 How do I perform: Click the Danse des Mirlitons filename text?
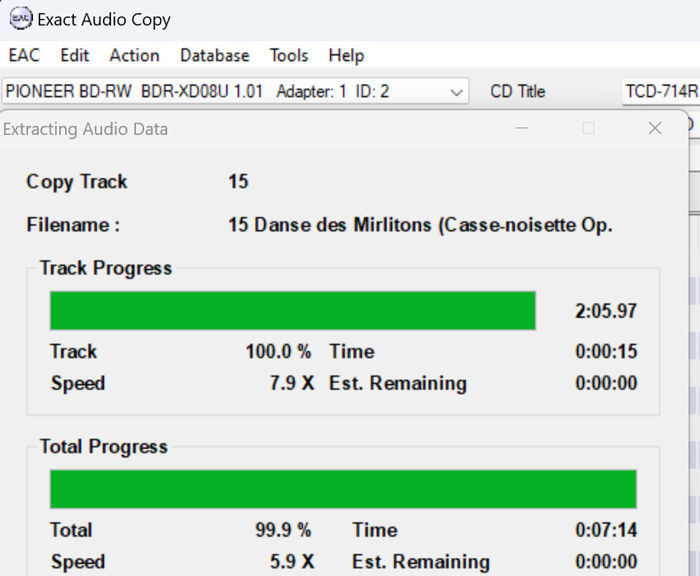click(420, 225)
